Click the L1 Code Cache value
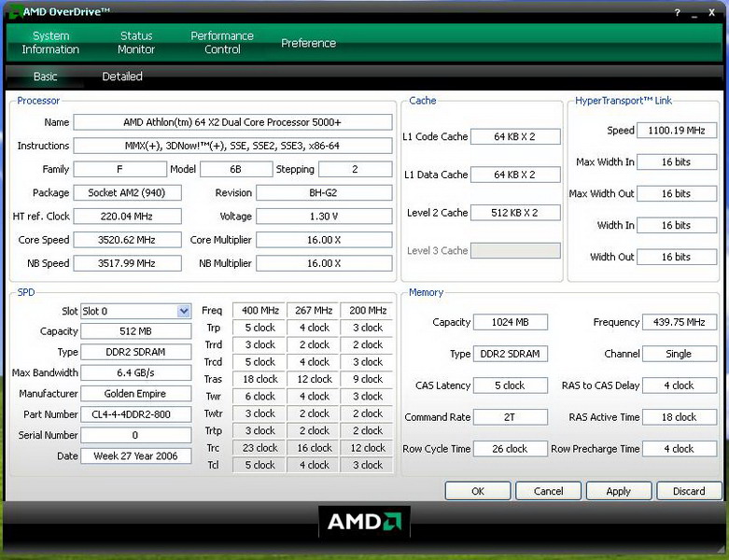This screenshot has height=560, width=729. pyautogui.click(x=515, y=136)
